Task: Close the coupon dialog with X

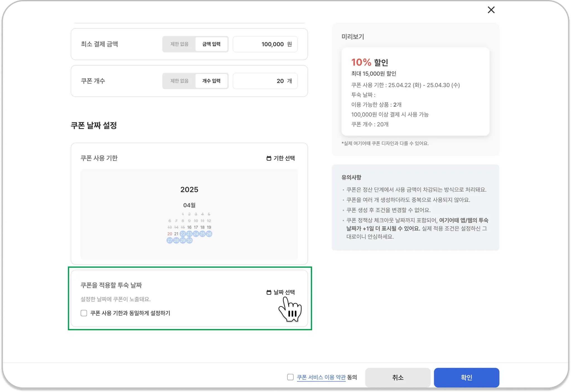Action: (x=491, y=10)
